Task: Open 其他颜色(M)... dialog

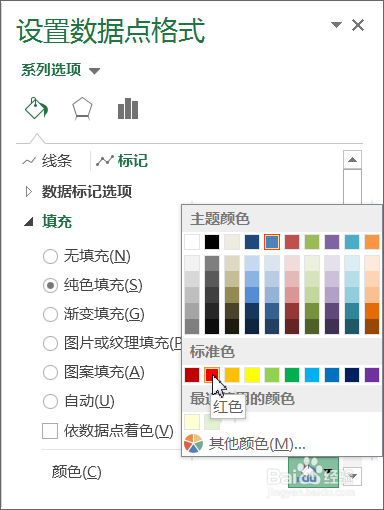Action: [245, 444]
